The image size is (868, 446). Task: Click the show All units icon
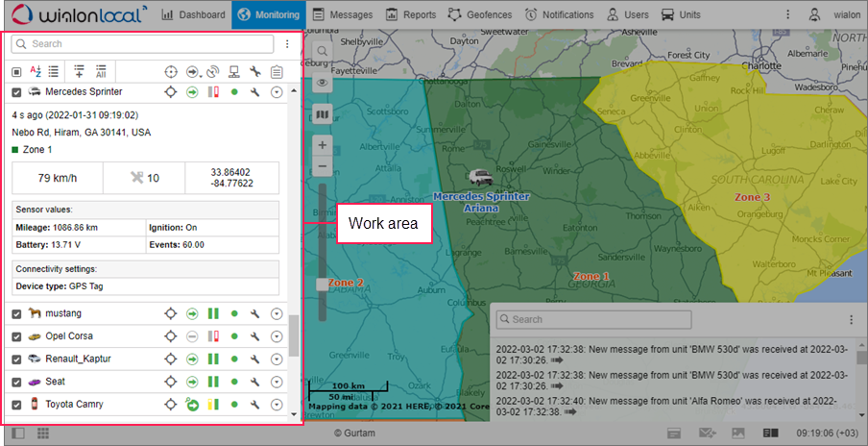tap(101, 70)
